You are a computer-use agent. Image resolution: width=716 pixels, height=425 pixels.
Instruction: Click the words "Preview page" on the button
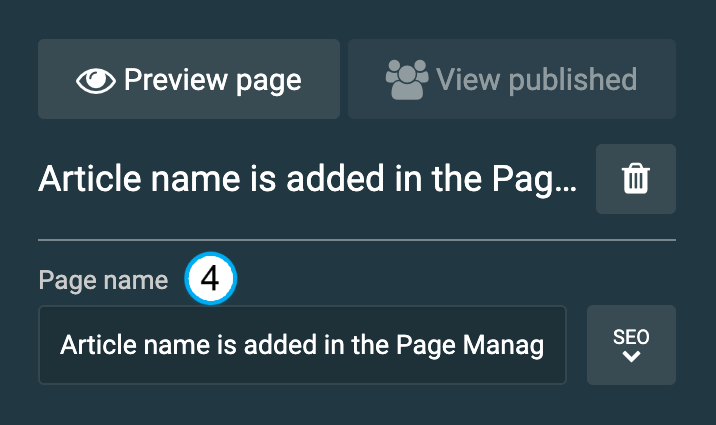pyautogui.click(x=212, y=80)
